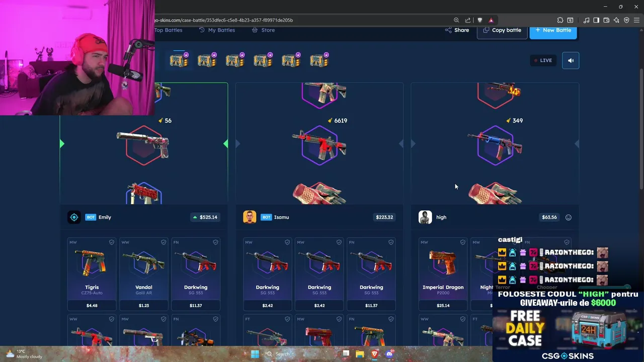
Task: Click the 6619 ticket number on Isamu's roll
Action: pos(341,121)
